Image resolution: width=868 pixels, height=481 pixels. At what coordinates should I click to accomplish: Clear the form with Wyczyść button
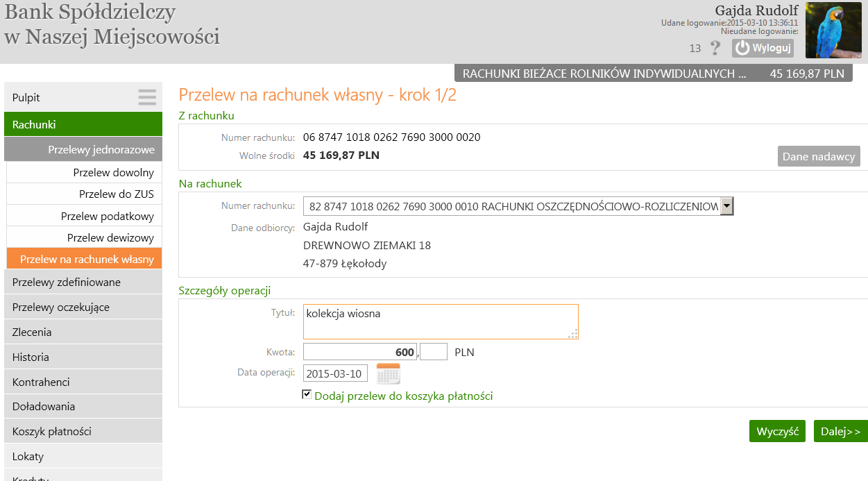[x=778, y=431]
